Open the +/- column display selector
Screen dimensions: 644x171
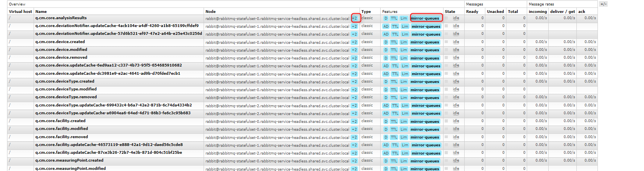pyautogui.click(x=603, y=4)
